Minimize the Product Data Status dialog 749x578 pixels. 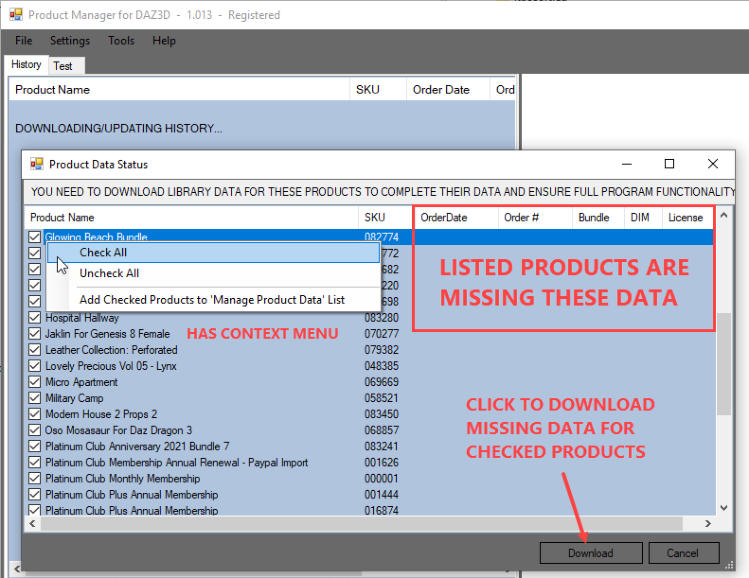[x=626, y=164]
